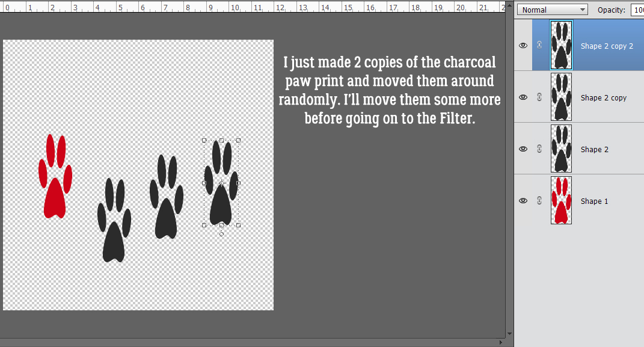This screenshot has width=644, height=347.
Task: Toggle visibility of Shape 1 layer
Action: [523, 201]
